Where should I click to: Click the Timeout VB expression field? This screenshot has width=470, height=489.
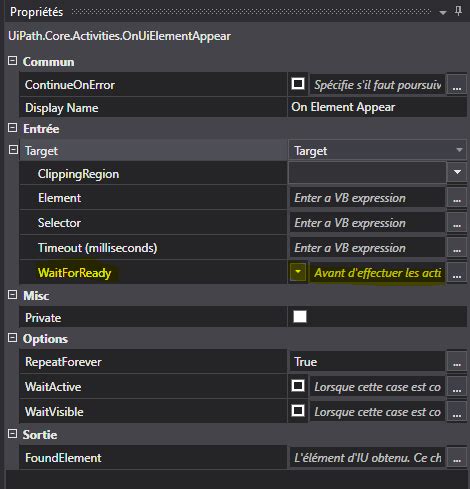[367, 248]
